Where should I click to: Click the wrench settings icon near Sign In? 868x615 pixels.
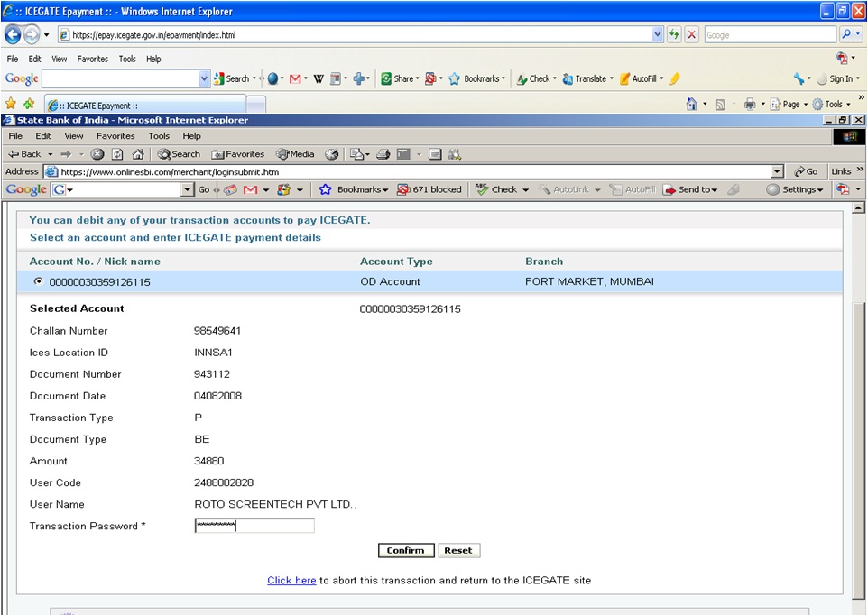pos(799,79)
